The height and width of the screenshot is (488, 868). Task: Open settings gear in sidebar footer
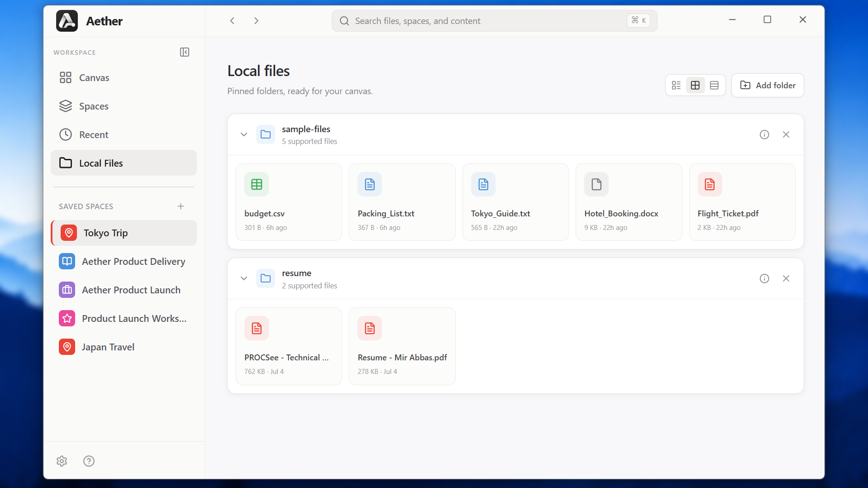click(x=62, y=461)
